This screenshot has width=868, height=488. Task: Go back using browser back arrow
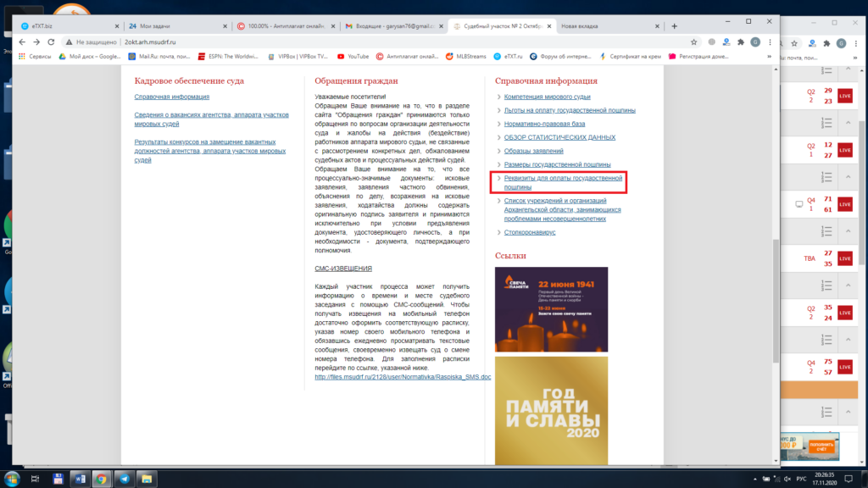22,42
